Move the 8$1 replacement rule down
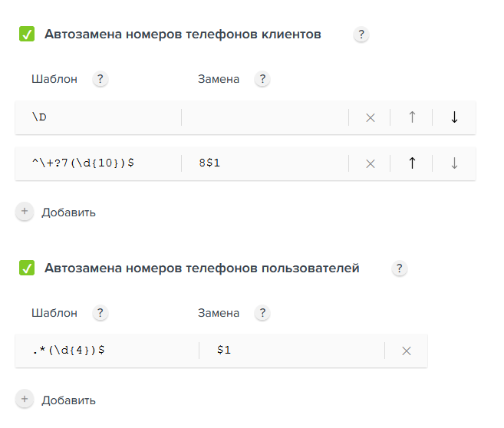The height and width of the screenshot is (428, 504). [x=454, y=163]
